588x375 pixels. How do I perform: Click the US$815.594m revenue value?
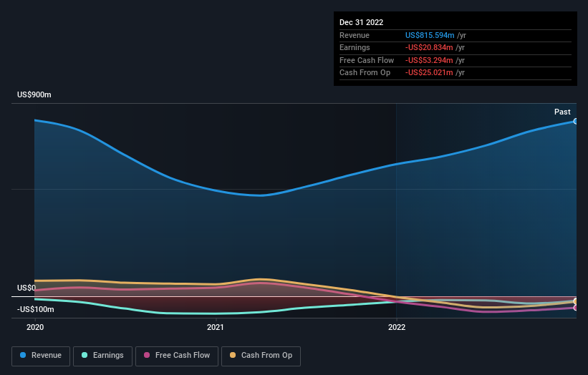(x=430, y=35)
